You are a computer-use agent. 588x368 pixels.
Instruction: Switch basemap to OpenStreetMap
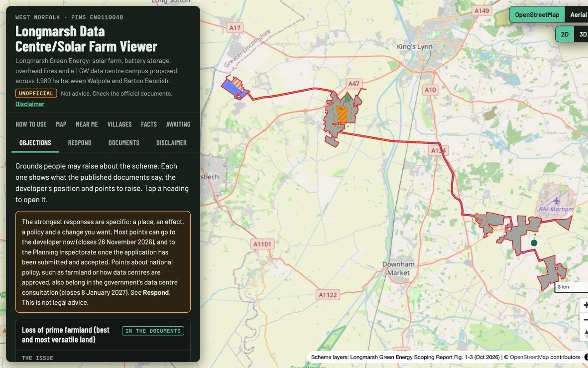[537, 14]
